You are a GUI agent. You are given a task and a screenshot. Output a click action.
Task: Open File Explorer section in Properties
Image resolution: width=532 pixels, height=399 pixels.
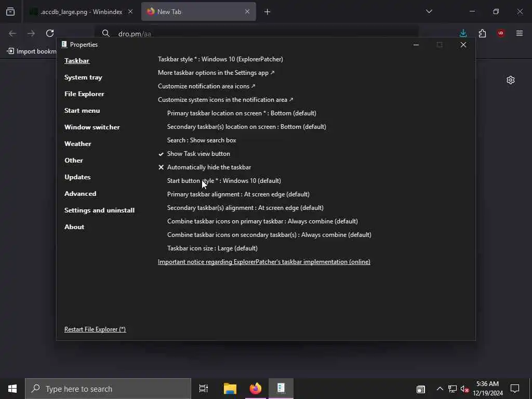(84, 94)
